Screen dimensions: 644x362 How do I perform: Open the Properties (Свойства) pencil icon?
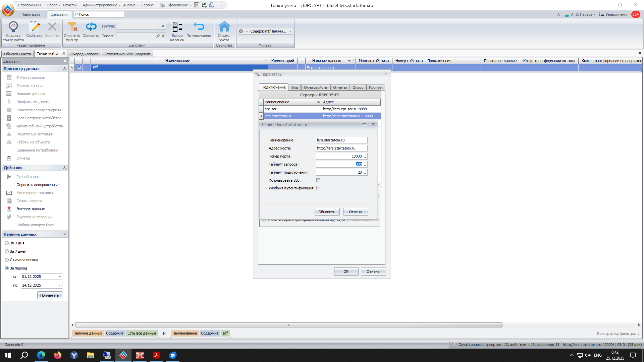(x=34, y=27)
